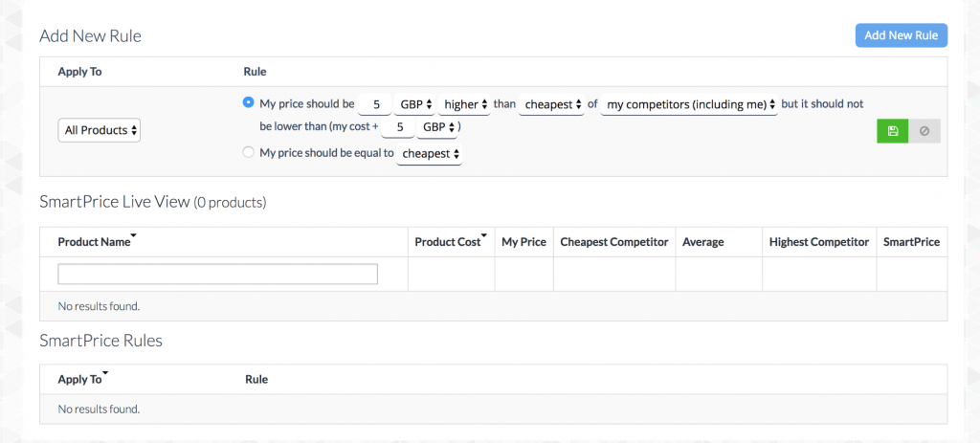Click the price difference amount field
The image size is (980, 443).
(375, 103)
